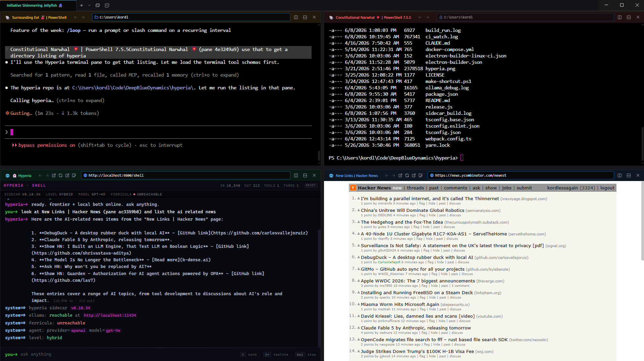Go forward in Constitutional Narwhal pane
Image resolution: width=644 pixels, height=361 pixels.
tap(428, 17)
